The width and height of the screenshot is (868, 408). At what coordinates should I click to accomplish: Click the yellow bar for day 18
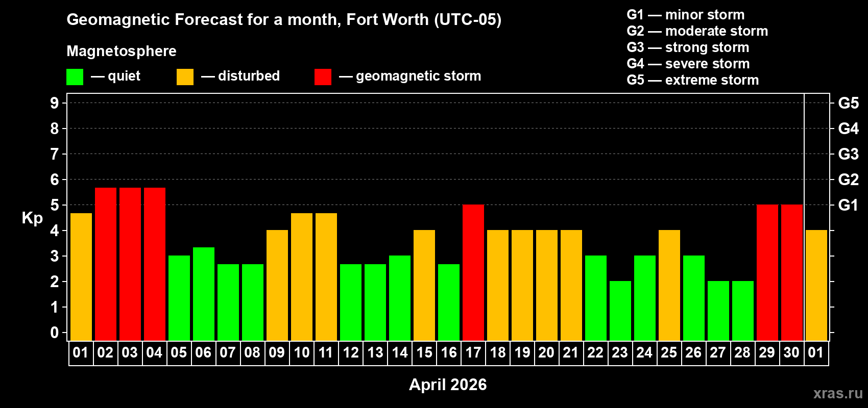(498, 286)
